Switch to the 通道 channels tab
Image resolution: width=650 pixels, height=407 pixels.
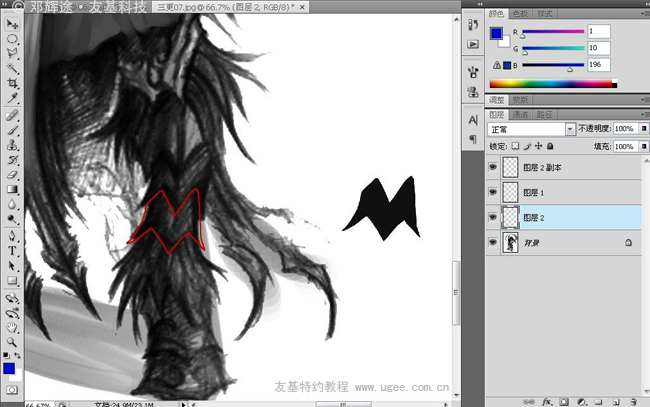pos(520,114)
